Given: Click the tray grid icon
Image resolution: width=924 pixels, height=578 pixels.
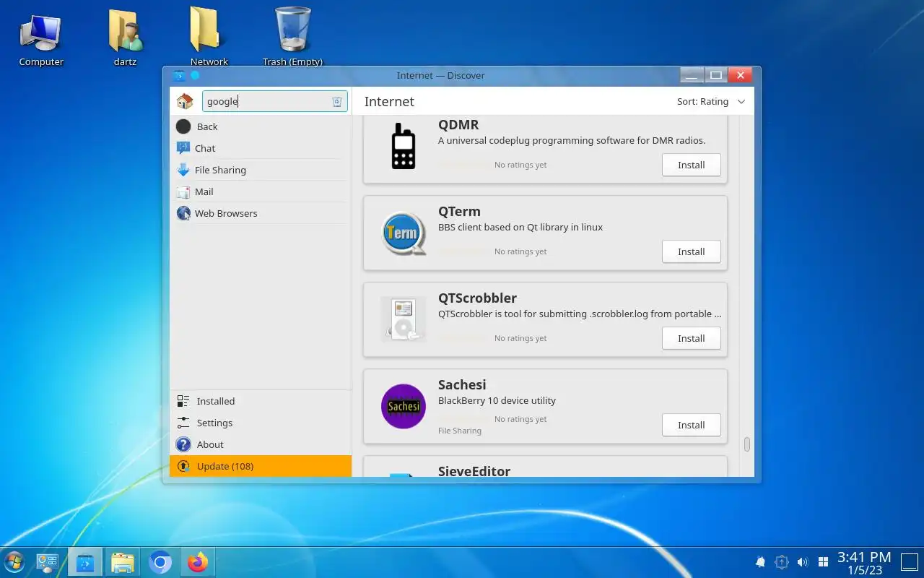Looking at the screenshot, I should point(823,562).
